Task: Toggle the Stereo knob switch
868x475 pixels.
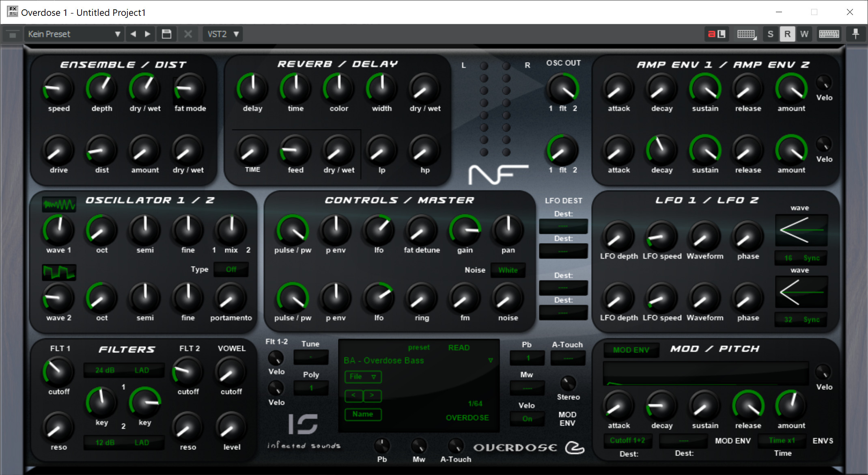Action: 568,383
